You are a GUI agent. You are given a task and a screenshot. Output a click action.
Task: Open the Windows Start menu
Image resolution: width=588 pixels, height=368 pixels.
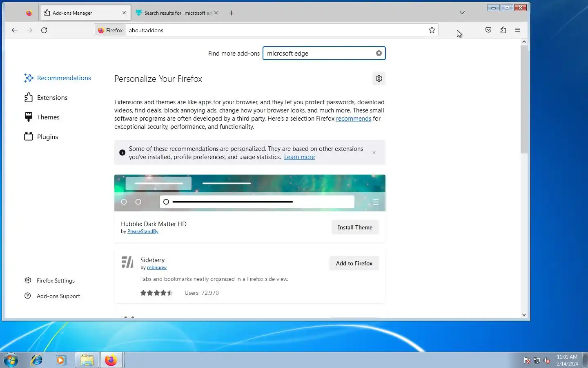[11, 360]
